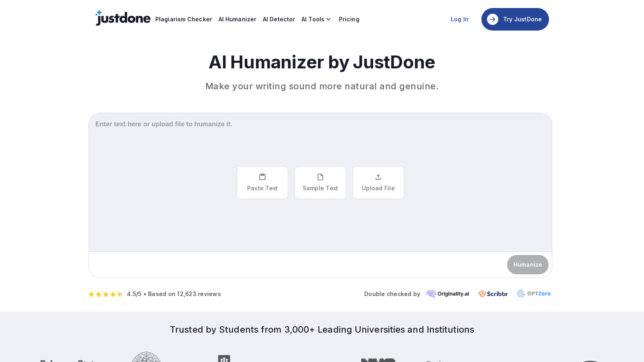Viewport: 644px width, 362px height.
Task: View the 12,623 reviews
Action: pos(199,294)
